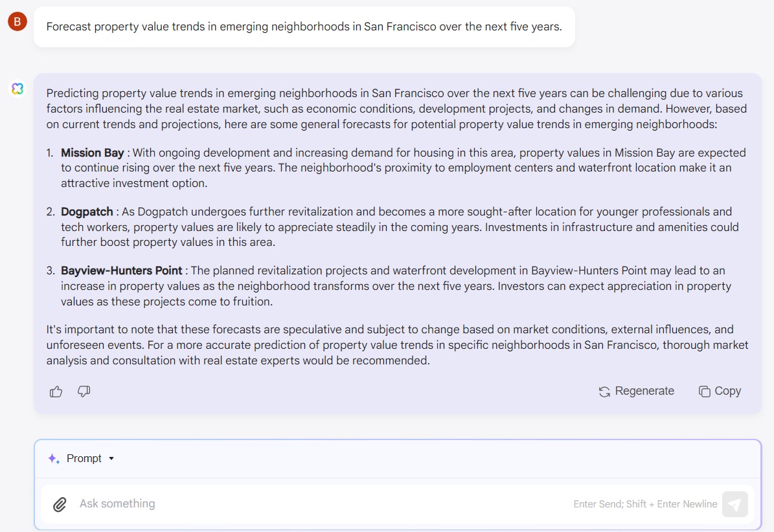The width and height of the screenshot is (774, 532).
Task: Send the message with paper plane button
Action: point(734,504)
